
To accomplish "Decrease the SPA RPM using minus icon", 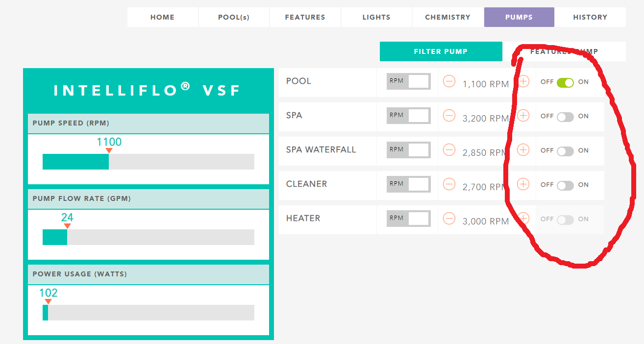I will click(x=449, y=116).
